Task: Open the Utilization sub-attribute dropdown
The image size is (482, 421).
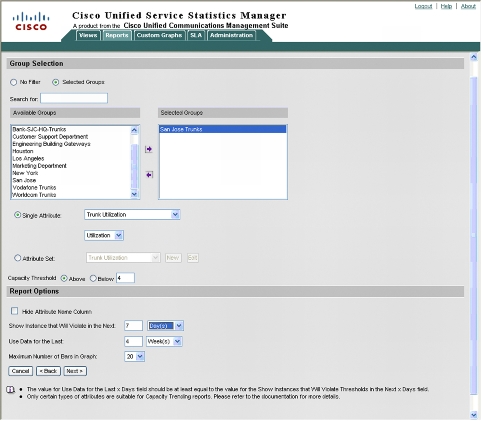Action: tap(104, 235)
